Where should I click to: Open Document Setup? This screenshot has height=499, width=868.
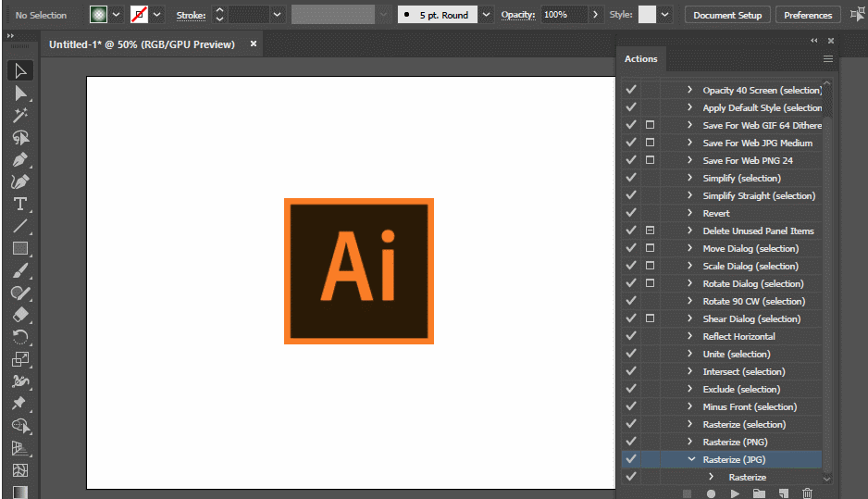tap(727, 15)
